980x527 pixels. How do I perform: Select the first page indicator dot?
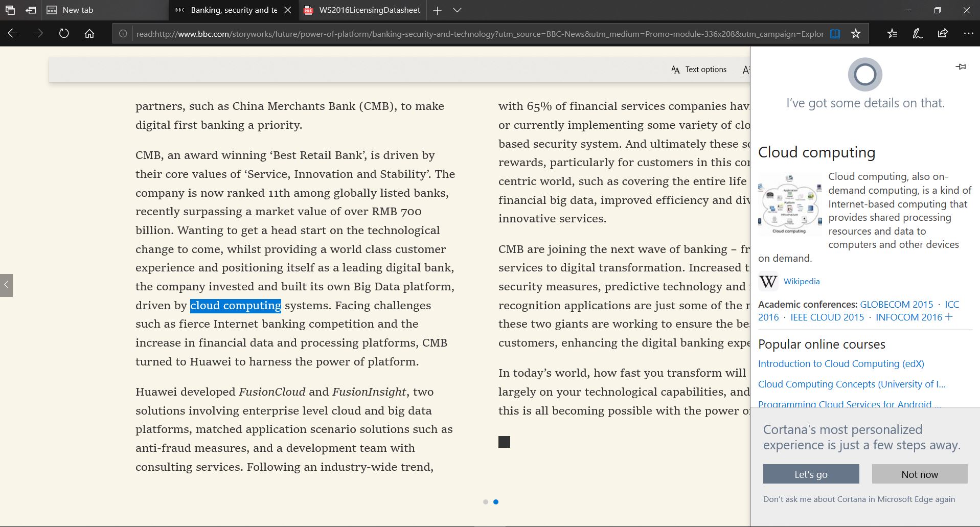(x=485, y=502)
